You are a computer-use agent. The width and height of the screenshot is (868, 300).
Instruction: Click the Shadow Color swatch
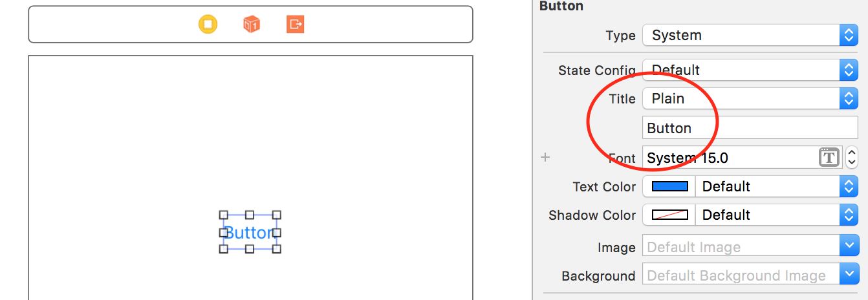[669, 215]
